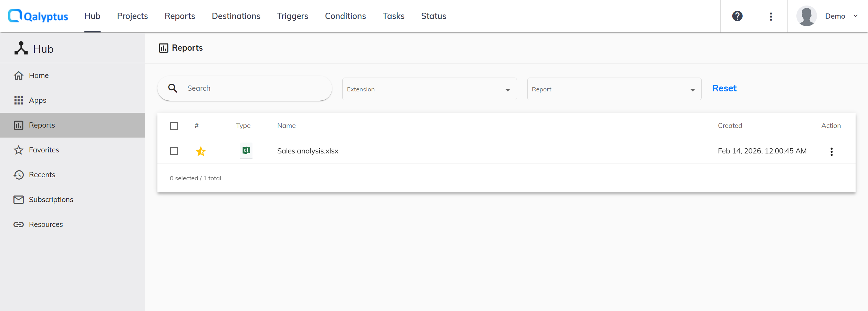Screen dimensions: 868x311
Task: Toggle the select-all reports checkbox
Action: (174, 126)
